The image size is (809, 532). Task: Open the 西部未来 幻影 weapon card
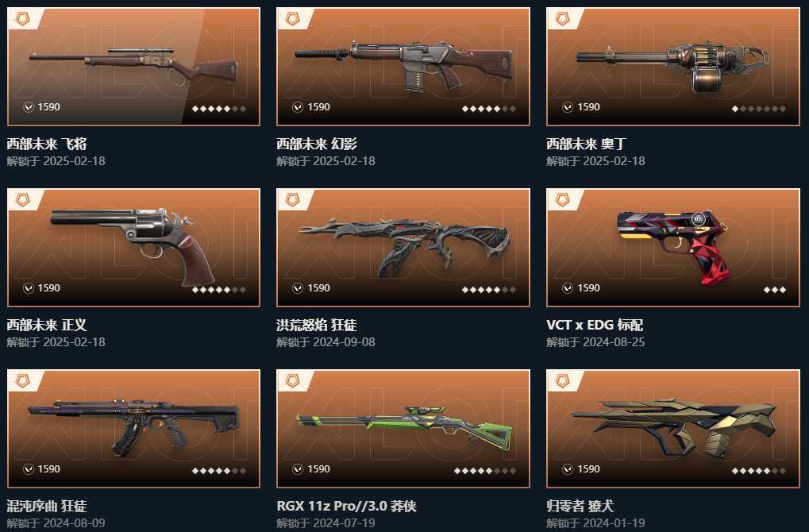click(x=403, y=67)
